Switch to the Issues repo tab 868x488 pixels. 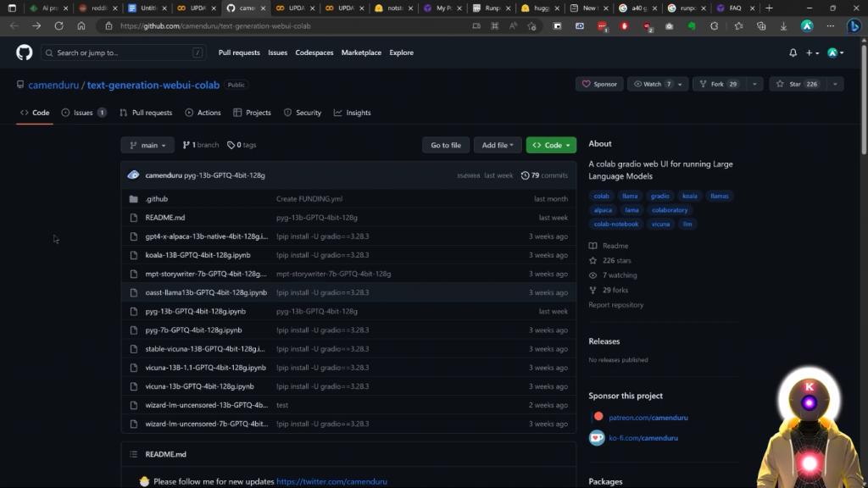click(x=84, y=113)
